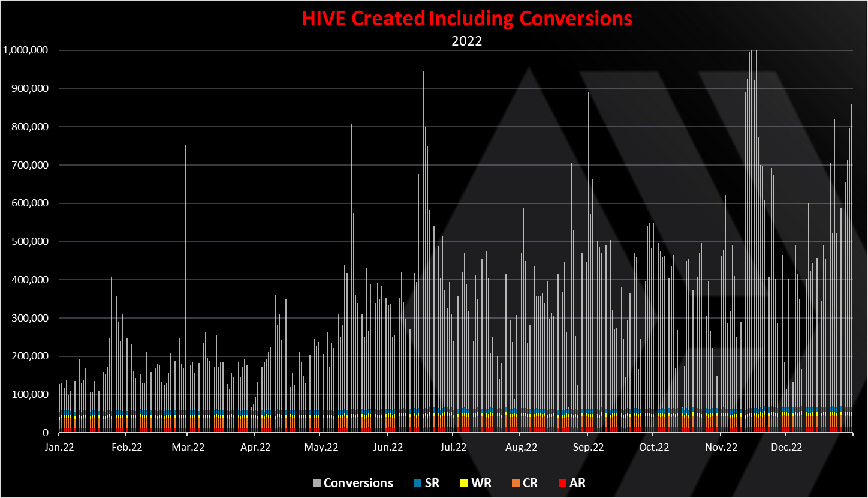Viewport: 868px width, 498px height.
Task: Select the gray Conversions legend swatch
Action: click(317, 483)
